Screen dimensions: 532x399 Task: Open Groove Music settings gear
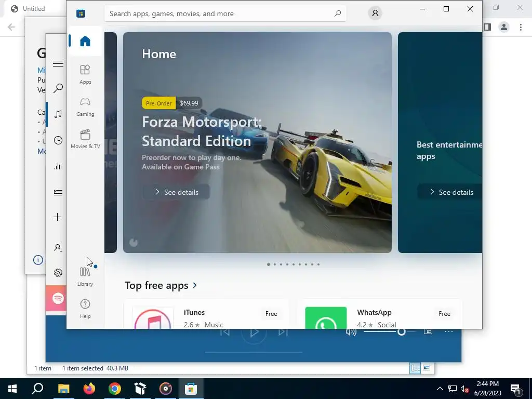tap(58, 272)
